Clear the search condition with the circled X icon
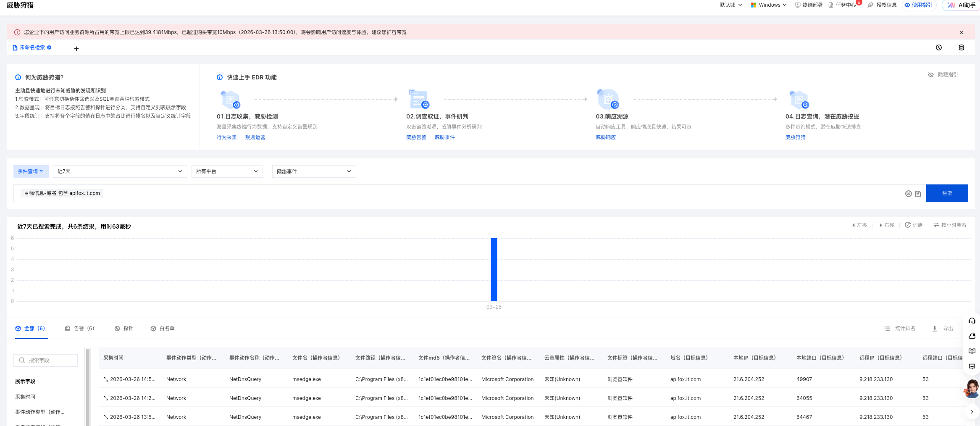This screenshot has height=426, width=980. tap(908, 194)
